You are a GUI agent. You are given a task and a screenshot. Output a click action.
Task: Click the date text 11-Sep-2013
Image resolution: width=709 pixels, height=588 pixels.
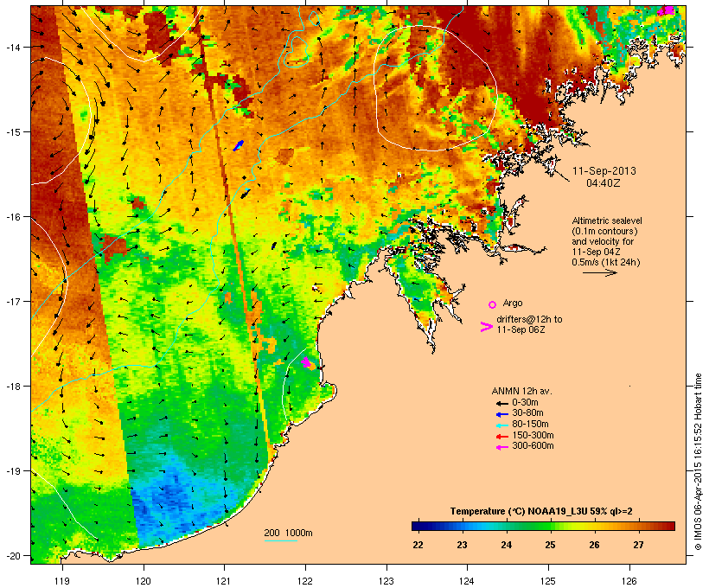pos(604,171)
